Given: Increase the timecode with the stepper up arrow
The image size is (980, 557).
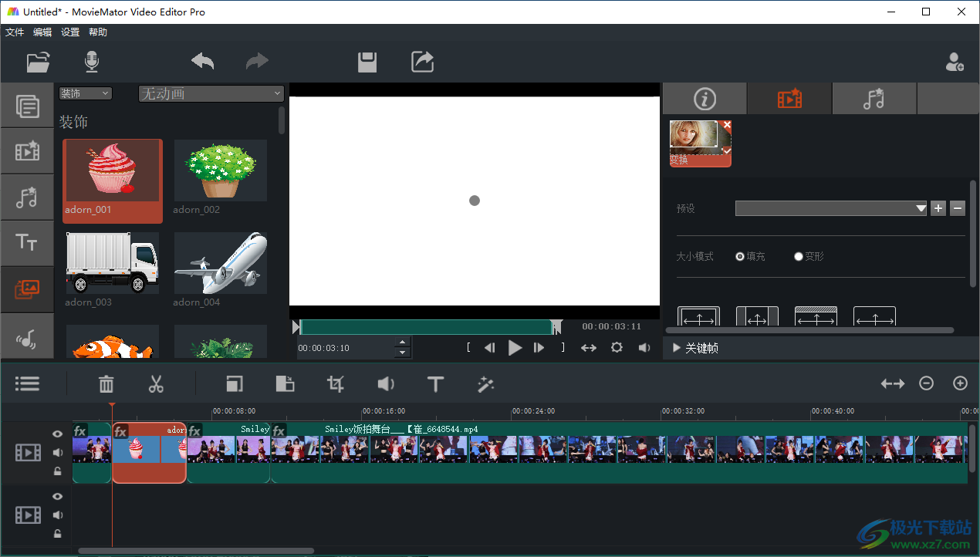Looking at the screenshot, I should (x=401, y=343).
